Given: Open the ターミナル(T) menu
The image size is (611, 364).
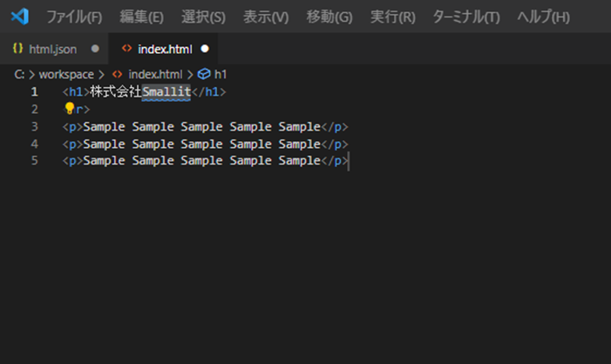Looking at the screenshot, I should tap(466, 17).
